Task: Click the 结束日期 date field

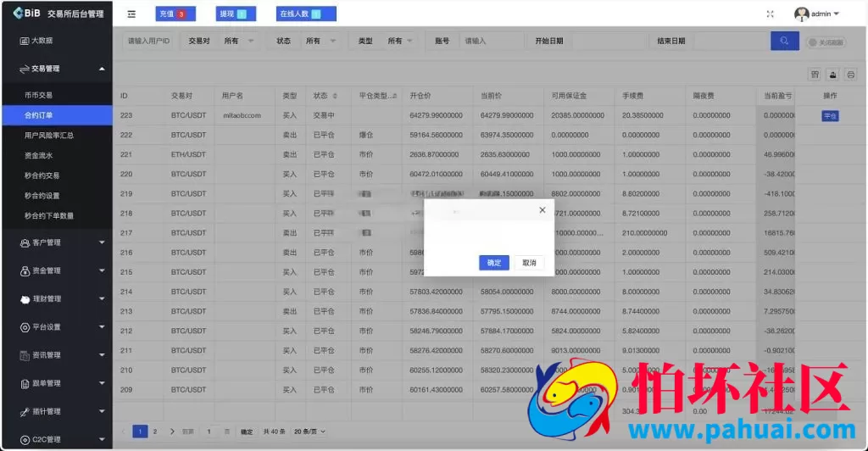Action: point(731,41)
